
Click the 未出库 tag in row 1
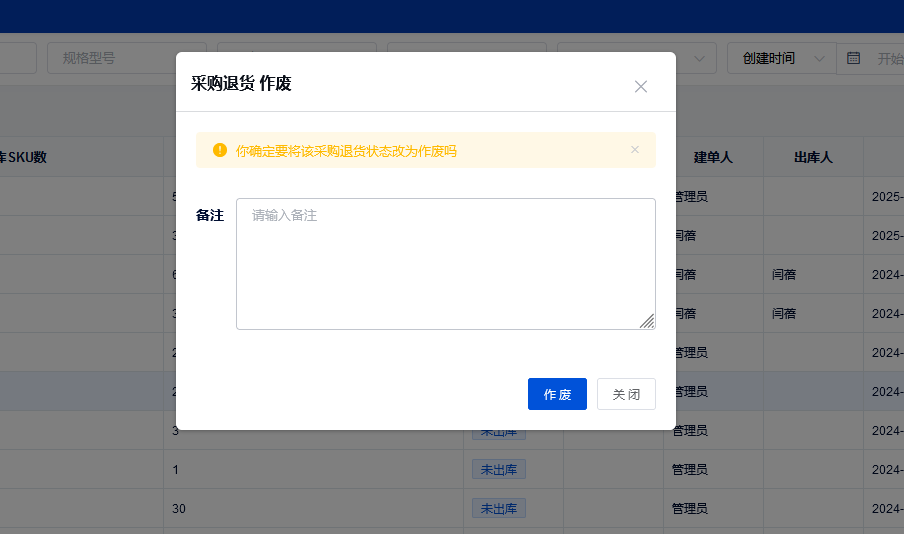(499, 469)
